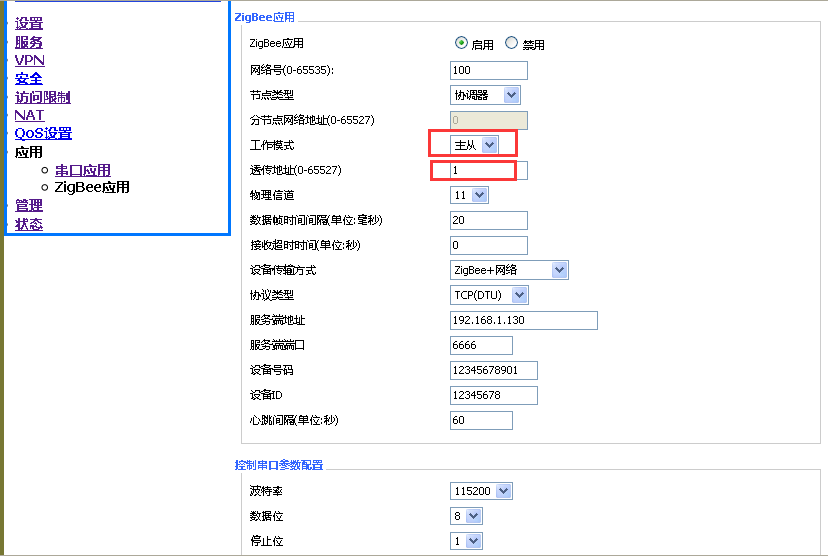Click the 服务端端口 field with 6666
Screen dimensions: 828x556
(x=481, y=345)
